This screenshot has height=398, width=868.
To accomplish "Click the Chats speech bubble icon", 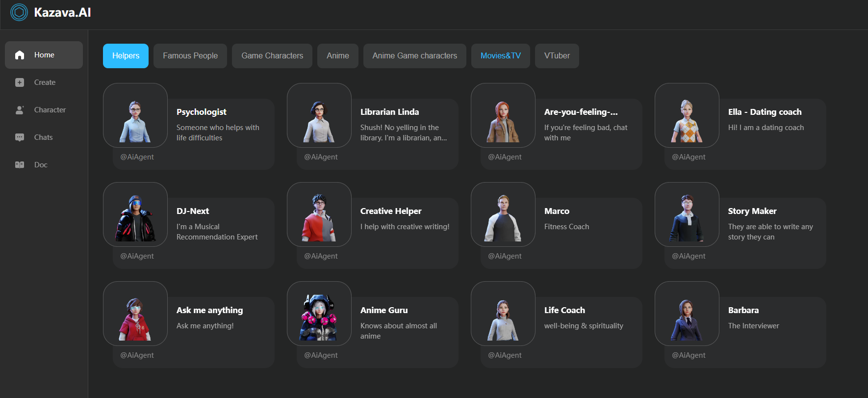I will [x=20, y=137].
